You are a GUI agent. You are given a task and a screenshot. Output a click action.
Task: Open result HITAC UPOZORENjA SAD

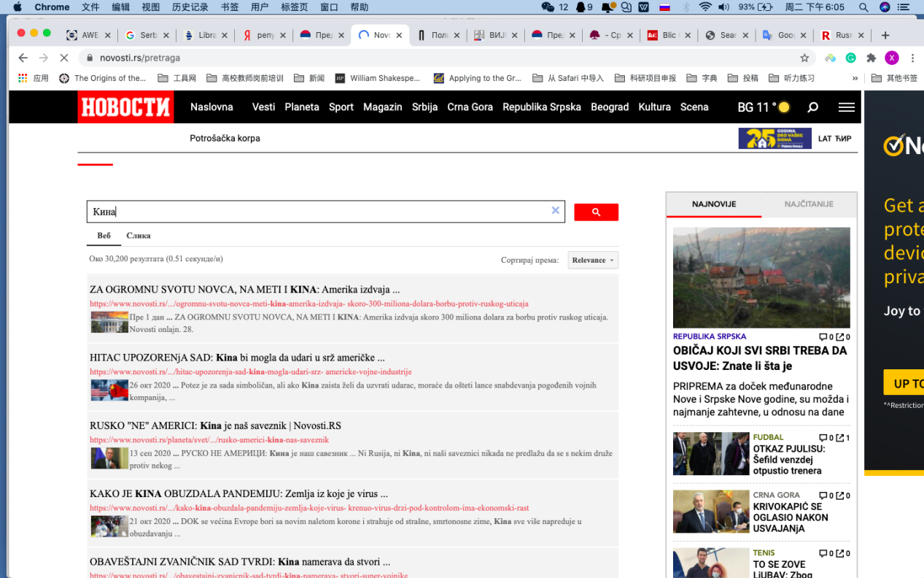[x=237, y=358]
